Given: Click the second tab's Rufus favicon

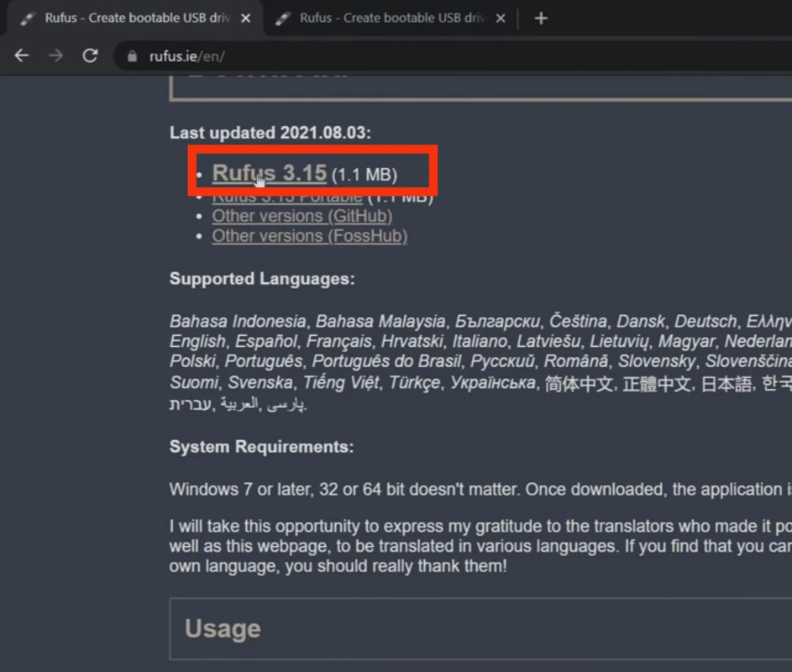Looking at the screenshot, I should click(x=282, y=18).
